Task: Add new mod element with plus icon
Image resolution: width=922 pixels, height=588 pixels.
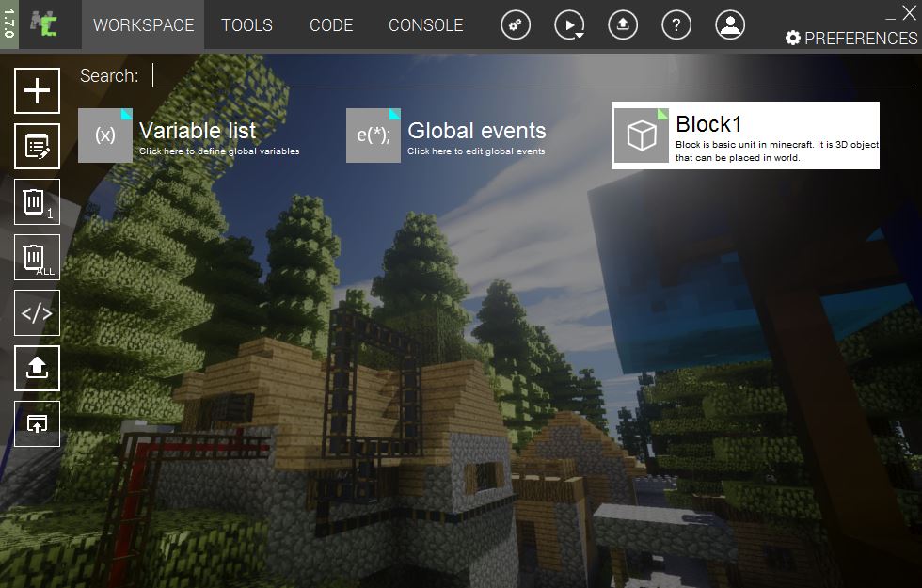Action: coord(37,90)
